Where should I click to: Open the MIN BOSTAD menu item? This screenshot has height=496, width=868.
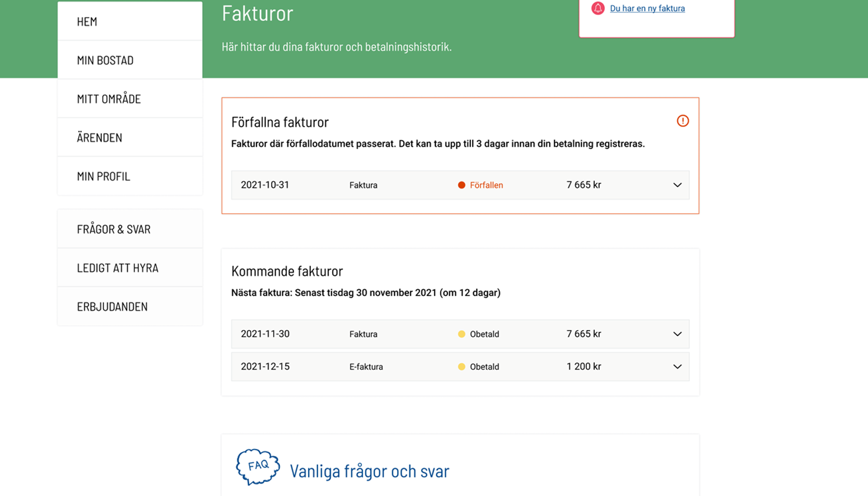click(105, 61)
